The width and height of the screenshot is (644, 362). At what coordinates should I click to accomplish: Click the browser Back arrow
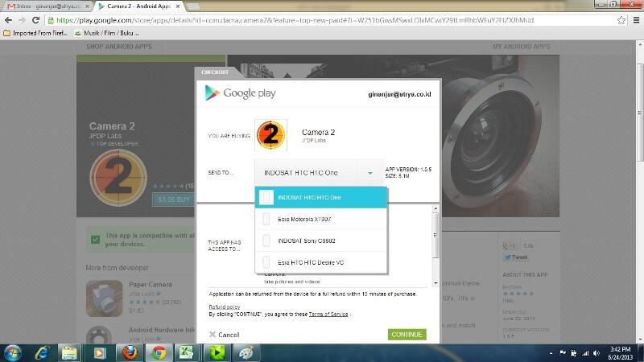(x=8, y=20)
